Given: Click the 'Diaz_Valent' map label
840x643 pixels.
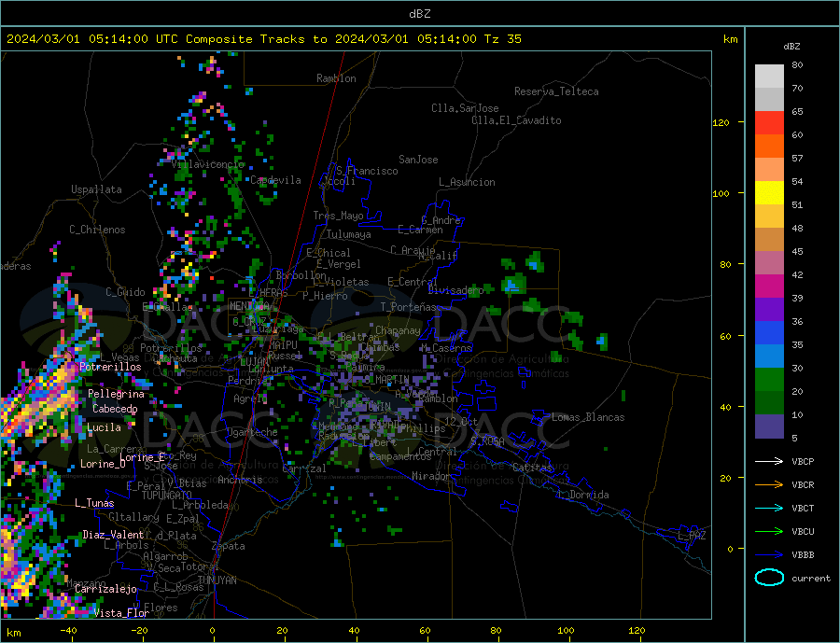Looking at the screenshot, I should click(113, 535).
